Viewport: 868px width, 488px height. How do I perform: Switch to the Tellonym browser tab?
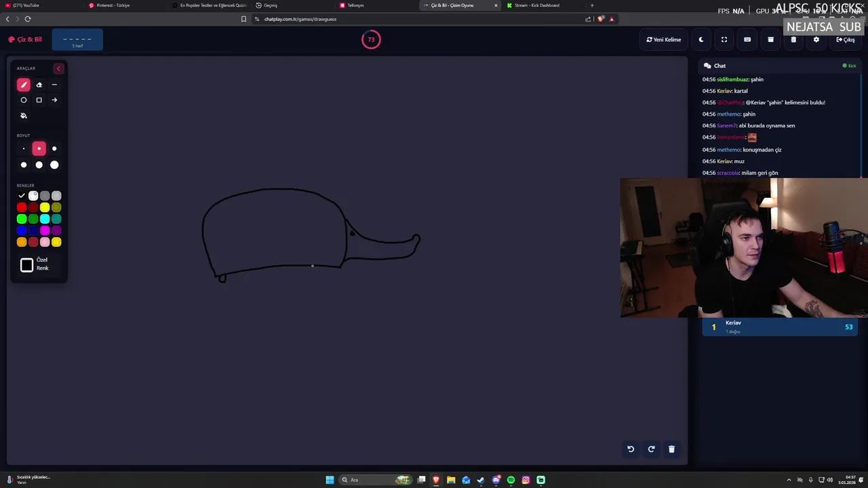376,5
